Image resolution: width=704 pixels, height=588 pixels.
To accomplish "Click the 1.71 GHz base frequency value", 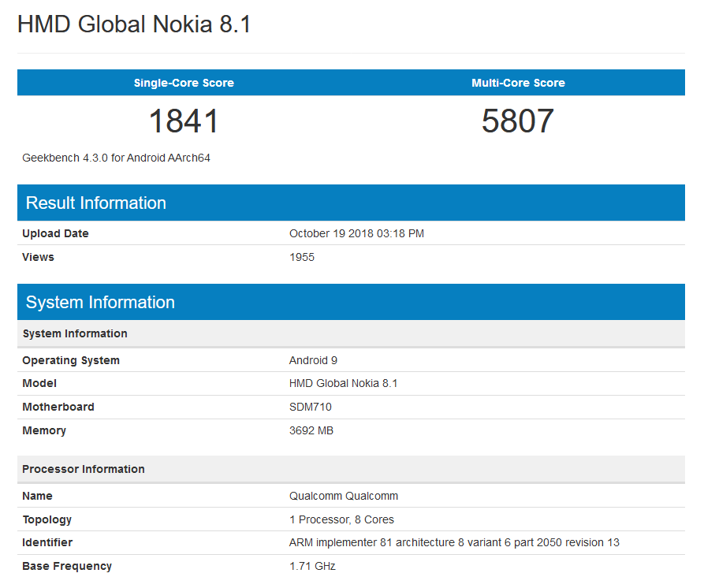I will (x=312, y=566).
